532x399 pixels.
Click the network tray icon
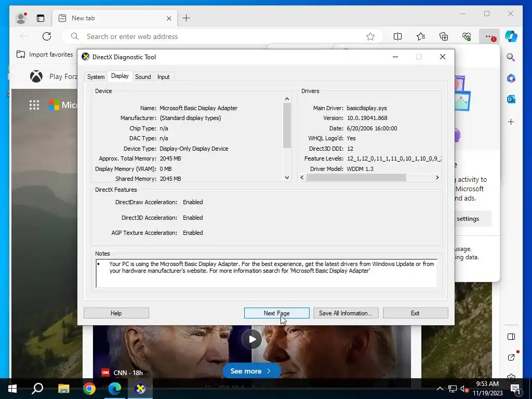(x=453, y=389)
